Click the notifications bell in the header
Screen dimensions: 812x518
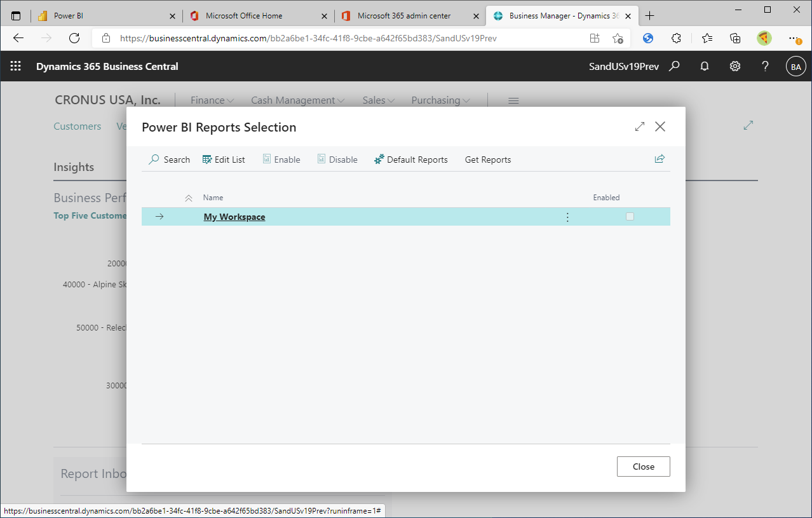click(x=704, y=66)
